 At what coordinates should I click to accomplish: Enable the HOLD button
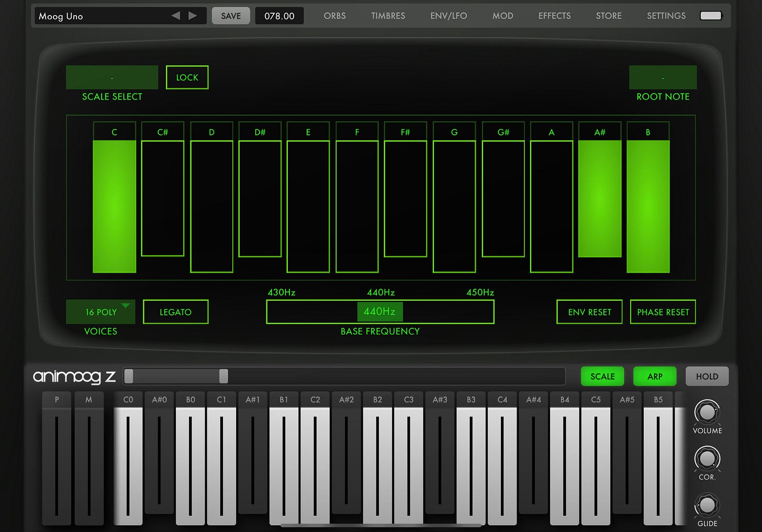coord(707,376)
